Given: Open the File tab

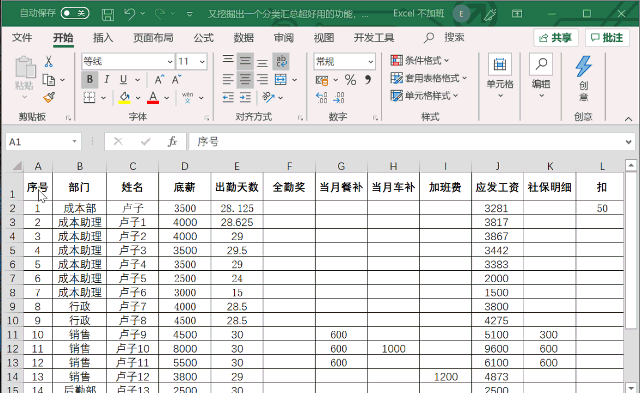Looking at the screenshot, I should [x=22, y=38].
